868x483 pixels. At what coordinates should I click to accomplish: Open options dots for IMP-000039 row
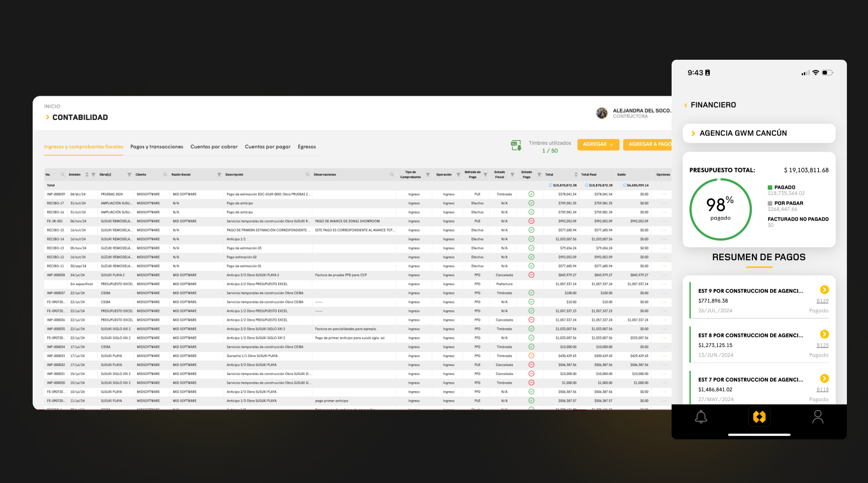tap(665, 194)
